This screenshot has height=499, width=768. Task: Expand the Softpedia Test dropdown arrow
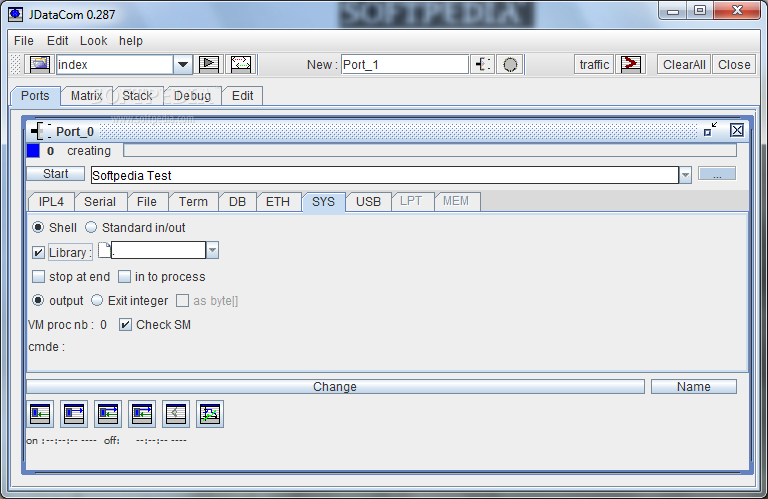(x=685, y=175)
